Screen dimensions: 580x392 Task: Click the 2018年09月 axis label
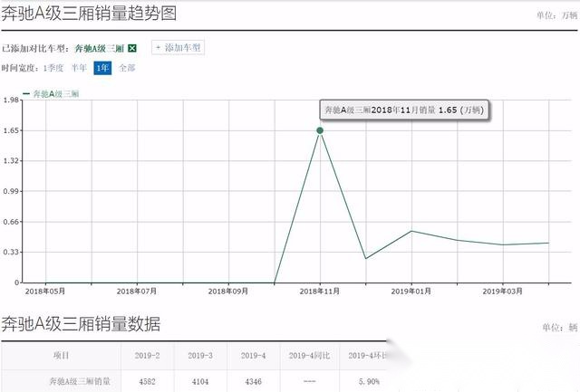coord(228,292)
